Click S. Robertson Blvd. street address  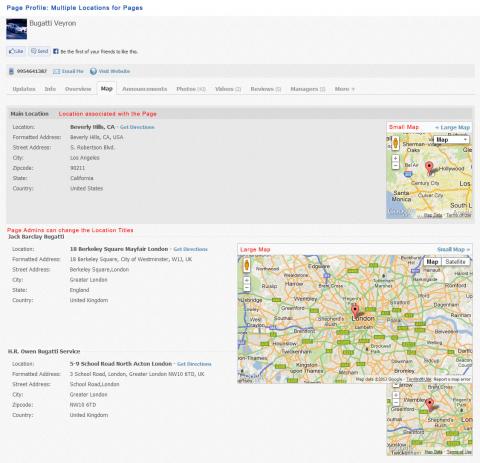click(x=92, y=147)
